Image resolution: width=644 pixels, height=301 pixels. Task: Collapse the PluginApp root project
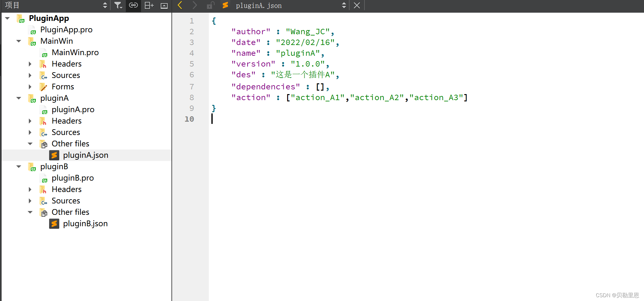[x=8, y=18]
